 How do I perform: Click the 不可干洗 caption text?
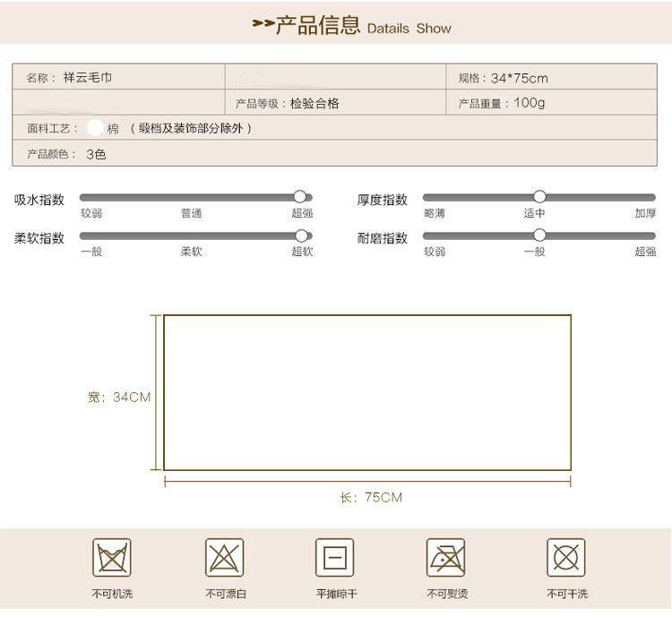(567, 594)
